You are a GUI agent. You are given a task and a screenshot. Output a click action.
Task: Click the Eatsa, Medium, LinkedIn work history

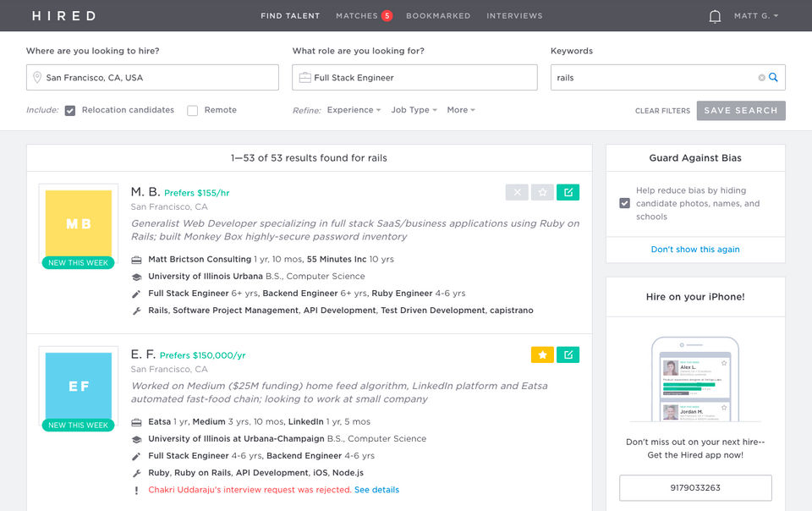tap(259, 422)
